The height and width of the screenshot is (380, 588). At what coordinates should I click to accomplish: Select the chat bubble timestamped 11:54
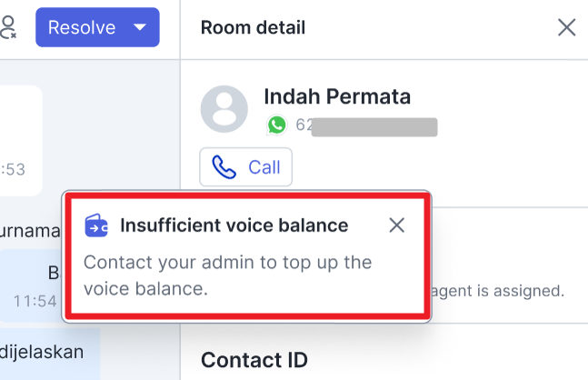coord(31,285)
